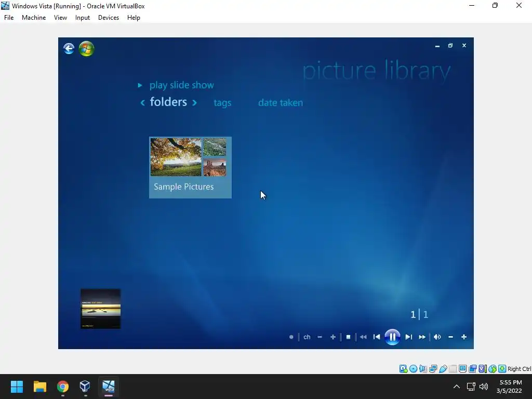Mute audio with the speaker icon
Image resolution: width=532 pixels, height=399 pixels.
tap(437, 337)
